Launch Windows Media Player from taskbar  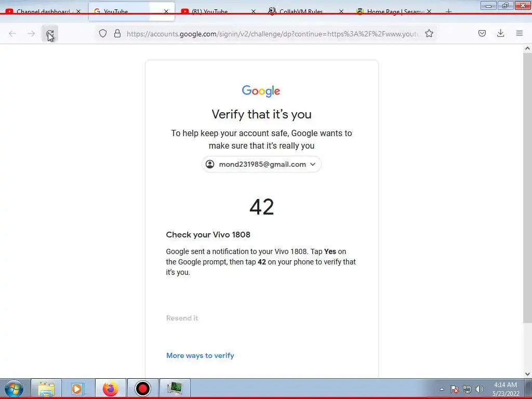(78, 389)
